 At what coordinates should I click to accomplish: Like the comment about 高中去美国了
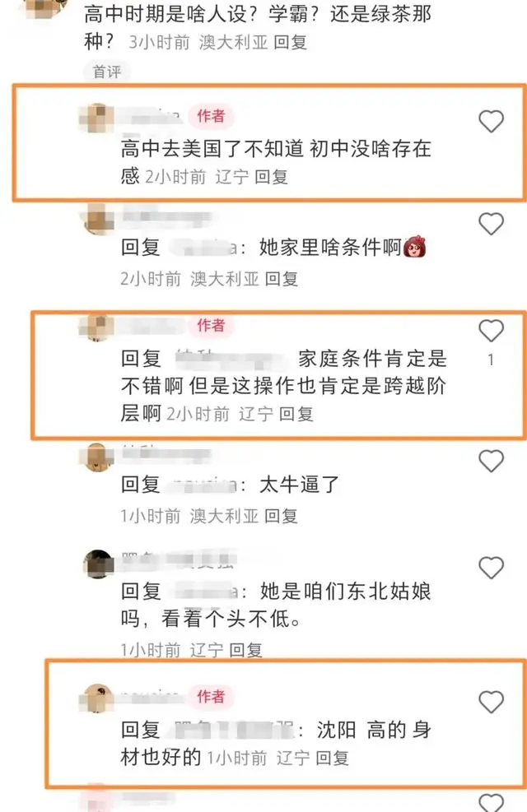point(491,121)
